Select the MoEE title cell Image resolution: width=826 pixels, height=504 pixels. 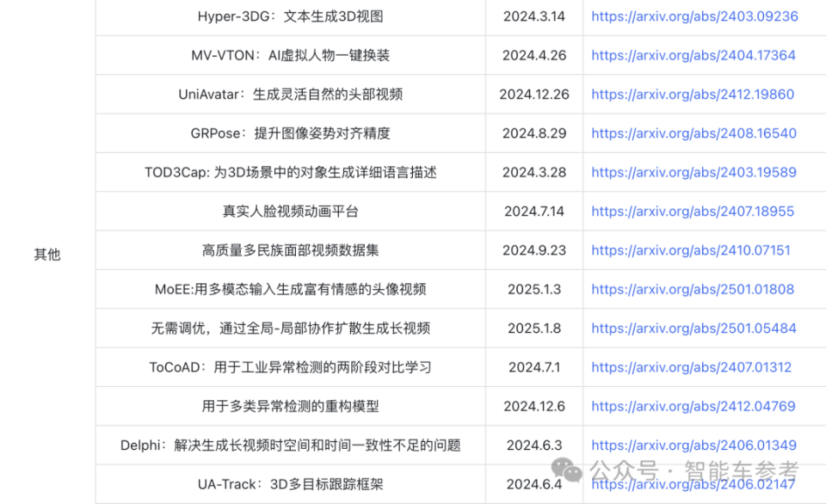(290, 289)
